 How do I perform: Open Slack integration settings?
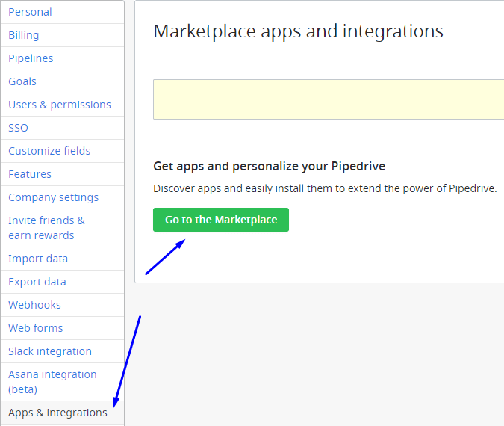(x=50, y=351)
